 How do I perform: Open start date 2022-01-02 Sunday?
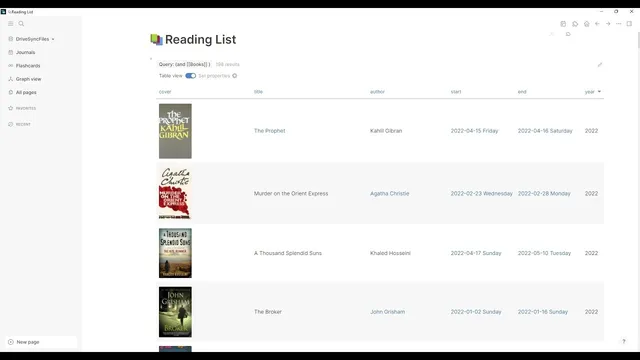[x=476, y=312]
